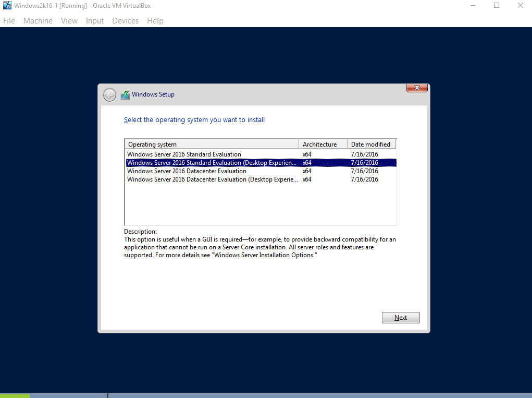Open the Machine menu
This screenshot has width=532, height=398.
(x=38, y=21)
